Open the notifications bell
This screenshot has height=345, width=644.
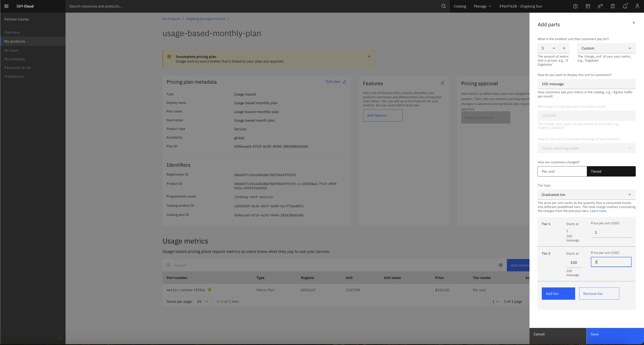tap(625, 6)
